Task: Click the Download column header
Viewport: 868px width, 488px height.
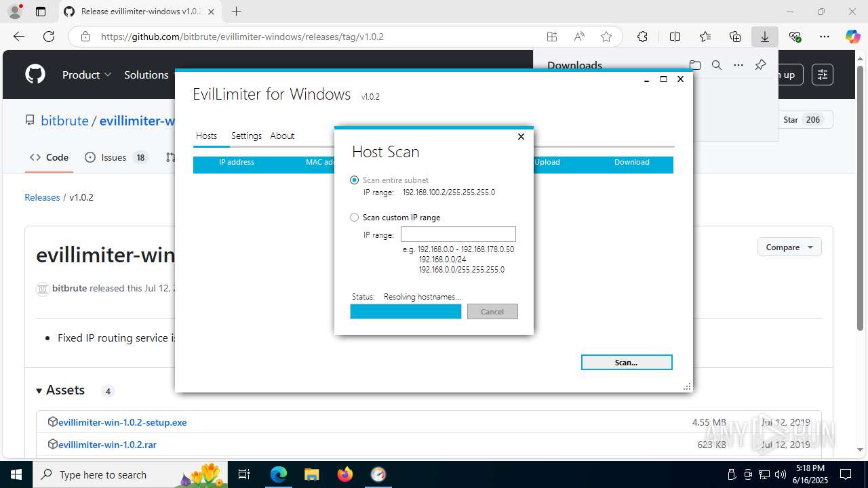Action: pos(632,163)
